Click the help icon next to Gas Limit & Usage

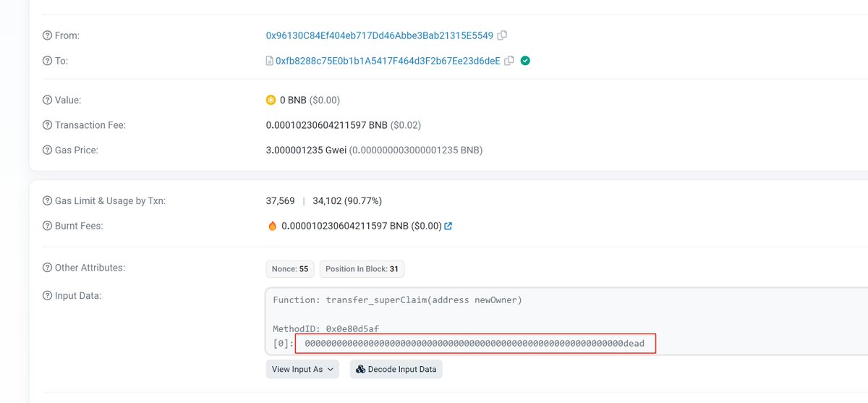click(48, 200)
